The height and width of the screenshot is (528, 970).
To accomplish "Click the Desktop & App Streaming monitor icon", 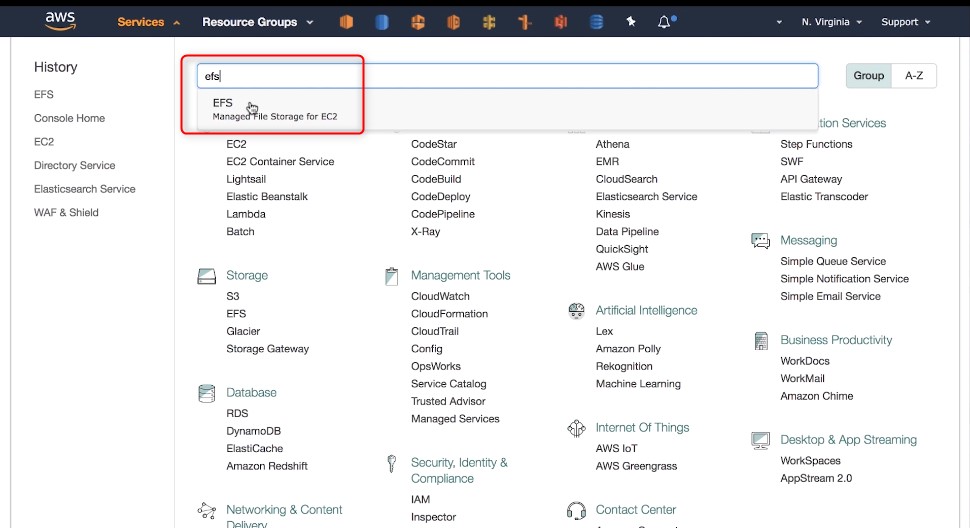I will pos(760,441).
